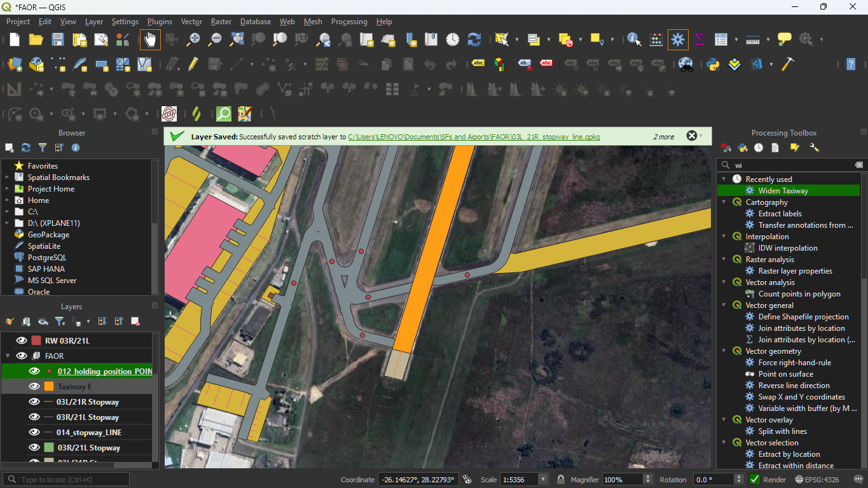This screenshot has width=868, height=488.
Task: Collapse the Vector geometry toolbox group
Action: [724, 351]
